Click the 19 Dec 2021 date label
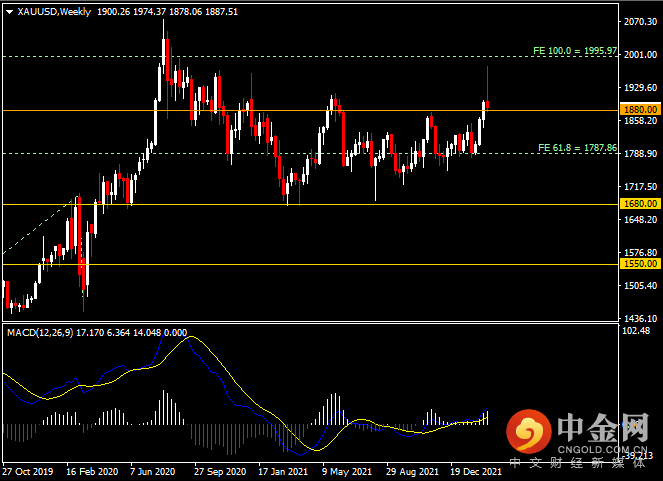 pos(476,472)
